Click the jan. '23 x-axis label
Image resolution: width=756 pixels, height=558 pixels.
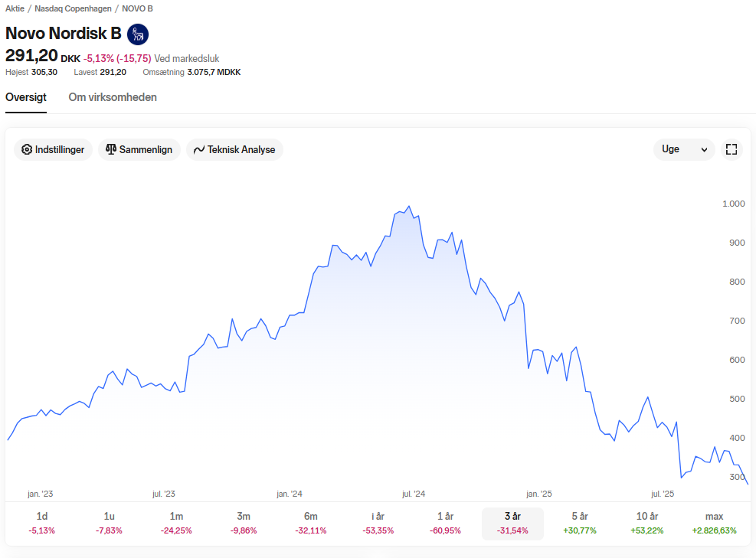click(x=40, y=494)
